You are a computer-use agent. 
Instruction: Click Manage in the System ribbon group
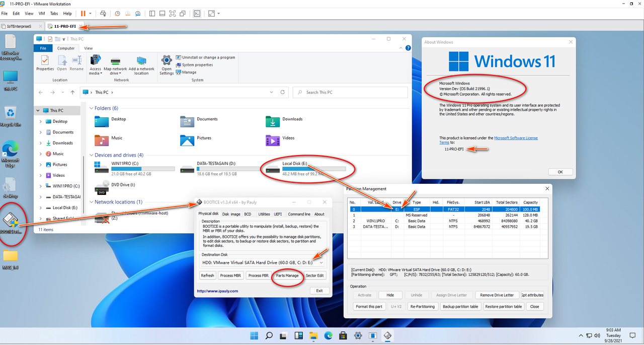(186, 72)
